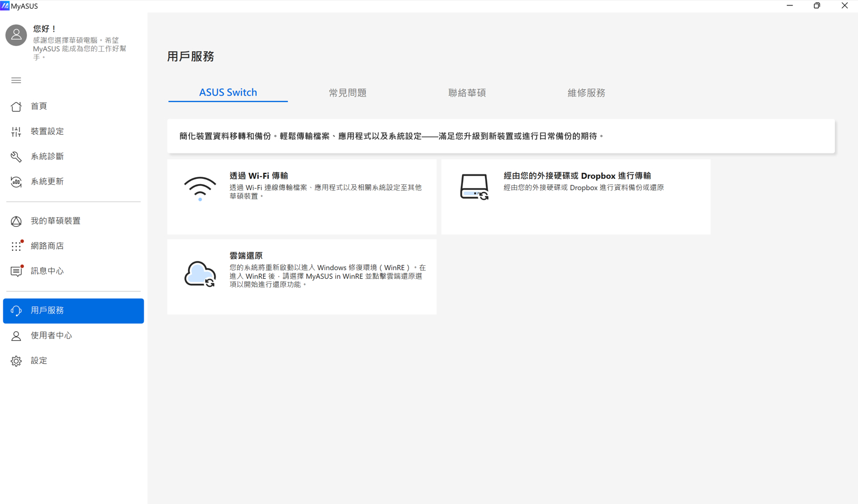Switch to the ASUS Switch tab
Image resolution: width=858 pixels, height=504 pixels.
tap(228, 92)
